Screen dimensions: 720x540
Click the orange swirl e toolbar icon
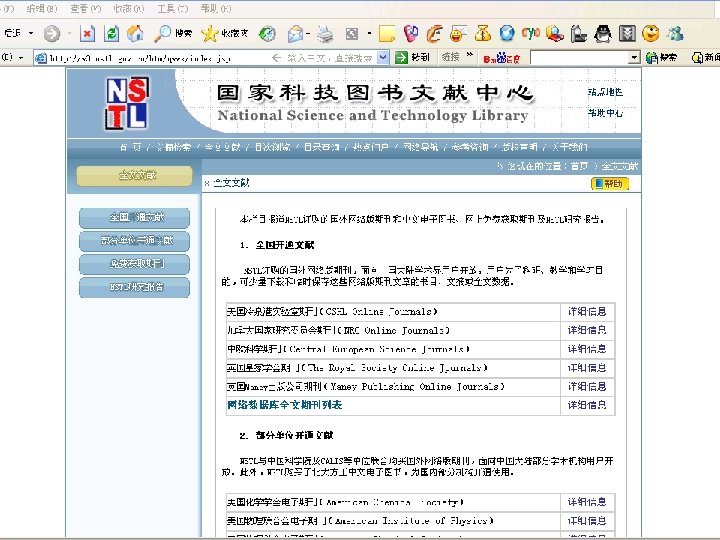pyautogui.click(x=434, y=34)
